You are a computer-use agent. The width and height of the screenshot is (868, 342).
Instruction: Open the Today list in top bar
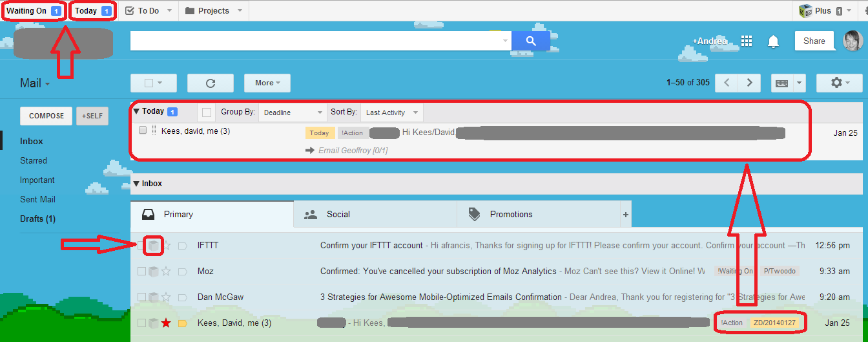(93, 11)
